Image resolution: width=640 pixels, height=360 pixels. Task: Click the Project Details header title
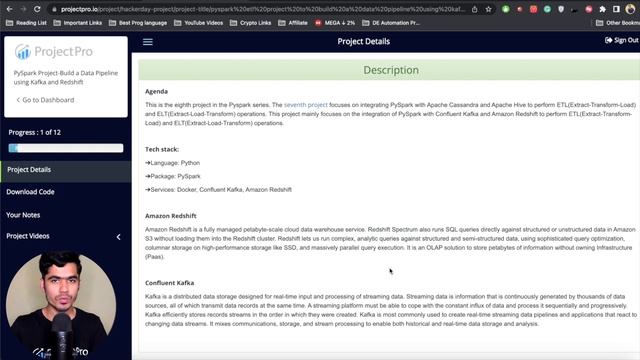(x=364, y=41)
